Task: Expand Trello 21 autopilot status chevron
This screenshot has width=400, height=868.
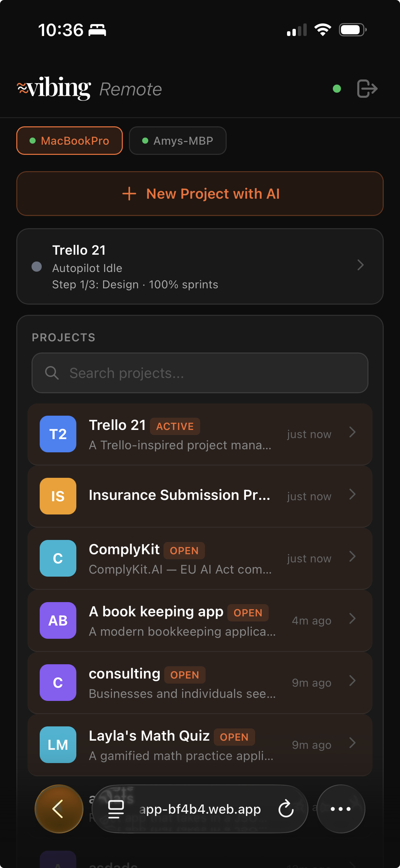Action: click(x=360, y=265)
